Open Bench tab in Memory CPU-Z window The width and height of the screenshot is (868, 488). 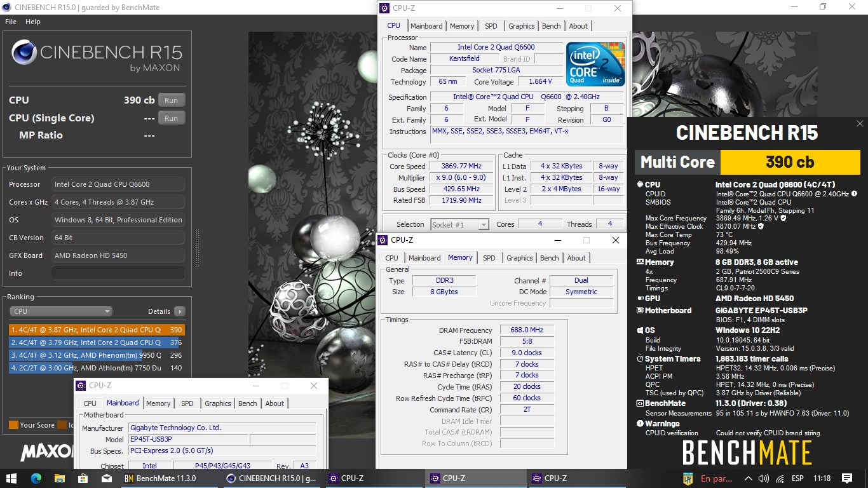(549, 258)
